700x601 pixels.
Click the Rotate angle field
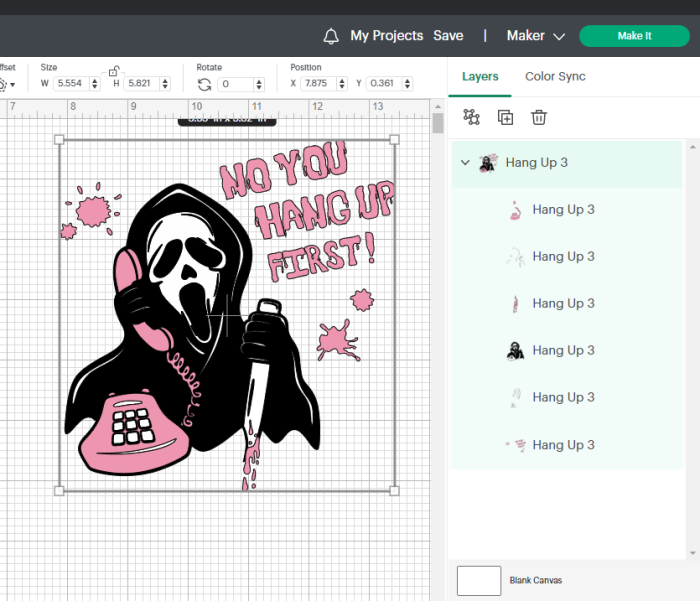pyautogui.click(x=235, y=84)
